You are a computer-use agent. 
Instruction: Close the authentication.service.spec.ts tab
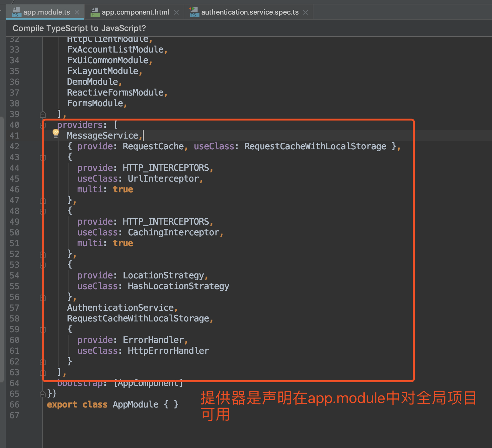306,12
